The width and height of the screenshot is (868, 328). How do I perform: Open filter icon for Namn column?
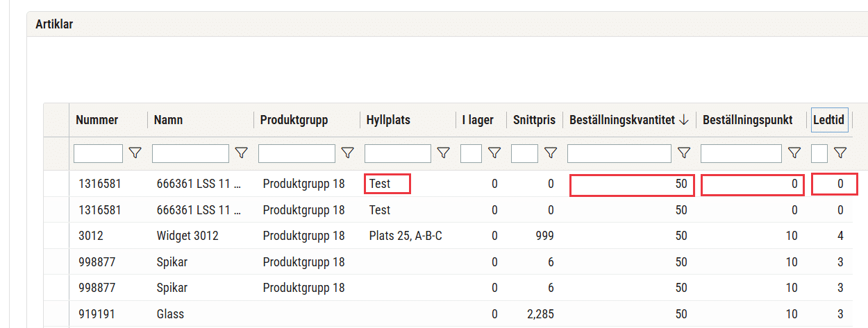coord(241,153)
